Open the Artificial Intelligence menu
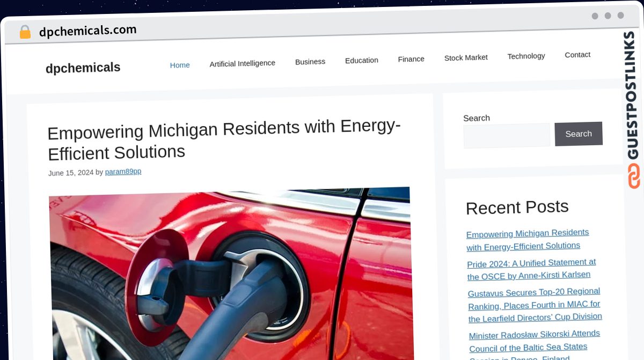The image size is (644, 360). coord(242,63)
